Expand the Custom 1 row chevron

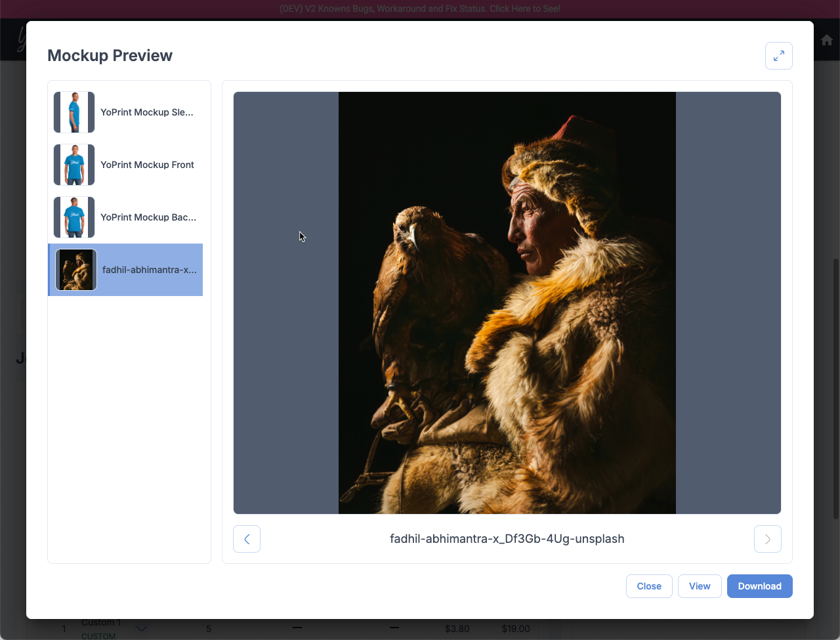pyautogui.click(x=141, y=629)
